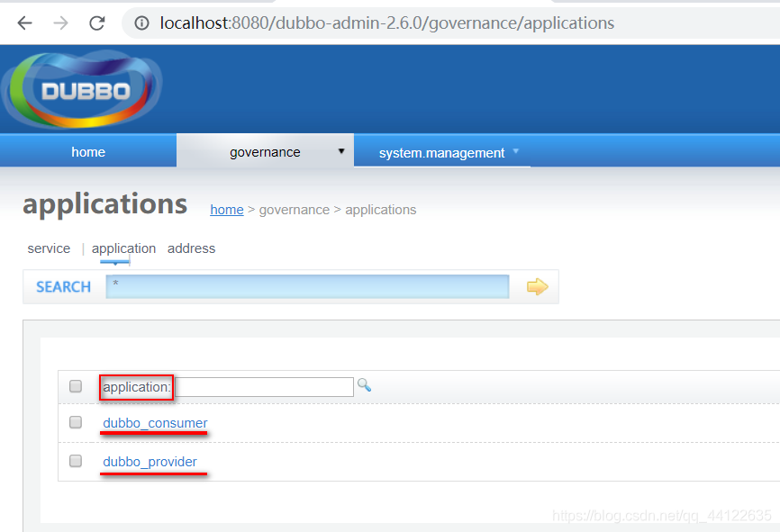The image size is (780, 532).
Task: Focus the blue SEARCH input field
Action: [x=307, y=286]
